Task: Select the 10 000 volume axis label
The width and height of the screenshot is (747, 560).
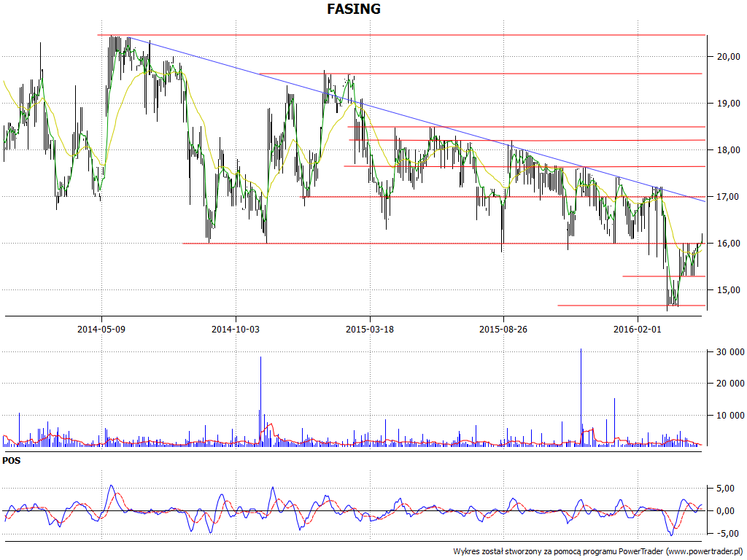Action: click(x=730, y=415)
